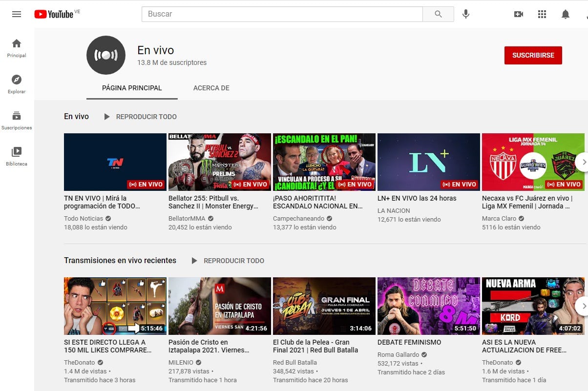This screenshot has height=391, width=588.
Task: Go to Principal in sidebar
Action: click(x=17, y=48)
